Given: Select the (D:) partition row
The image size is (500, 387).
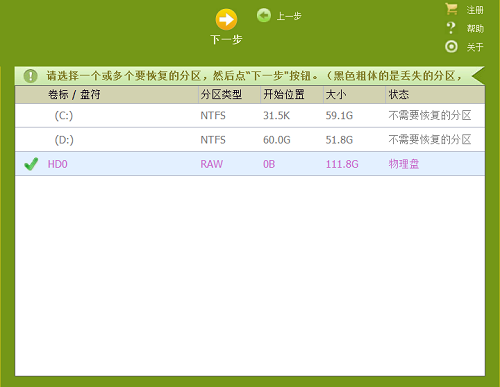Looking at the screenshot, I should coord(250,140).
